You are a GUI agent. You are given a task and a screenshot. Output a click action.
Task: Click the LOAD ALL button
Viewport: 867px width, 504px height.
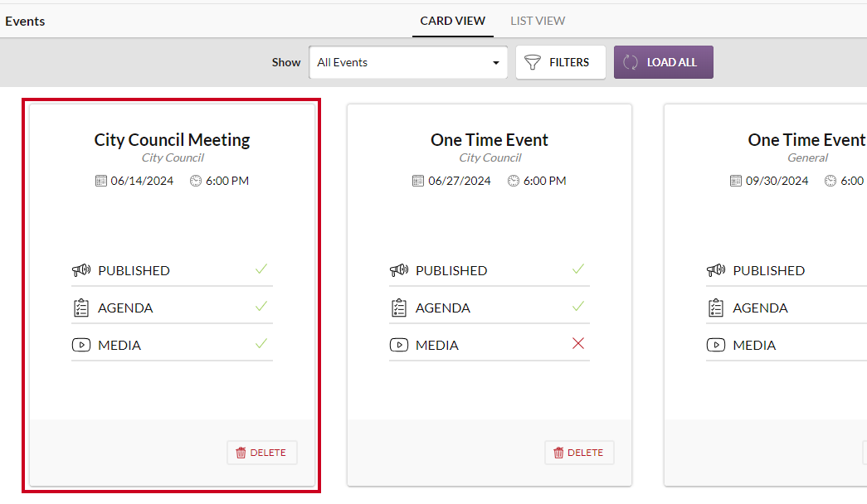coord(664,62)
